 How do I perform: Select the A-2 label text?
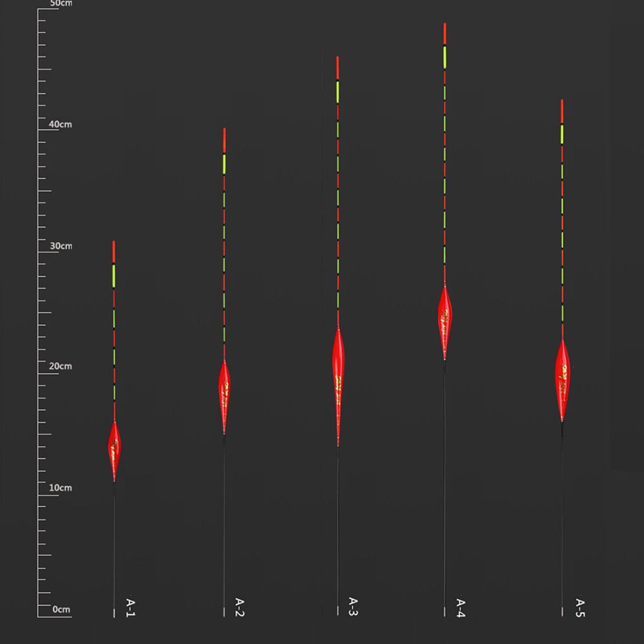tap(240, 607)
